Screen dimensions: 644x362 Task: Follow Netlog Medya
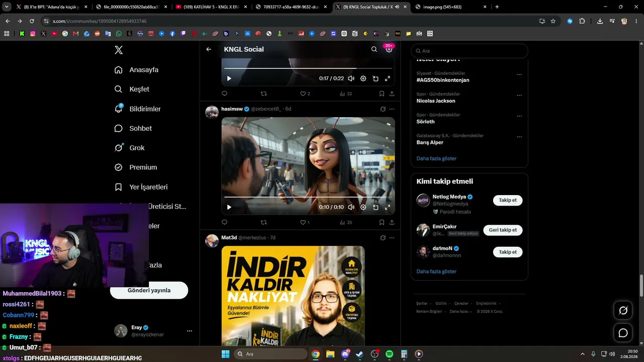pyautogui.click(x=508, y=200)
